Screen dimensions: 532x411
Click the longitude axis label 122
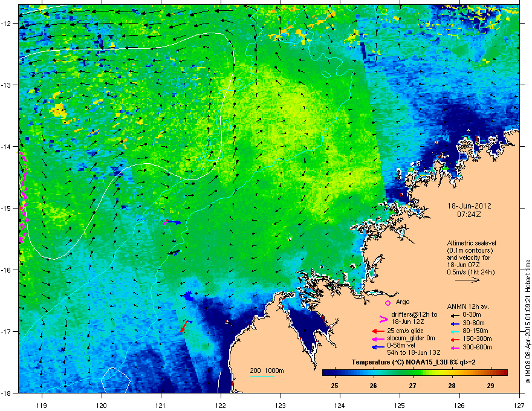tap(221, 406)
